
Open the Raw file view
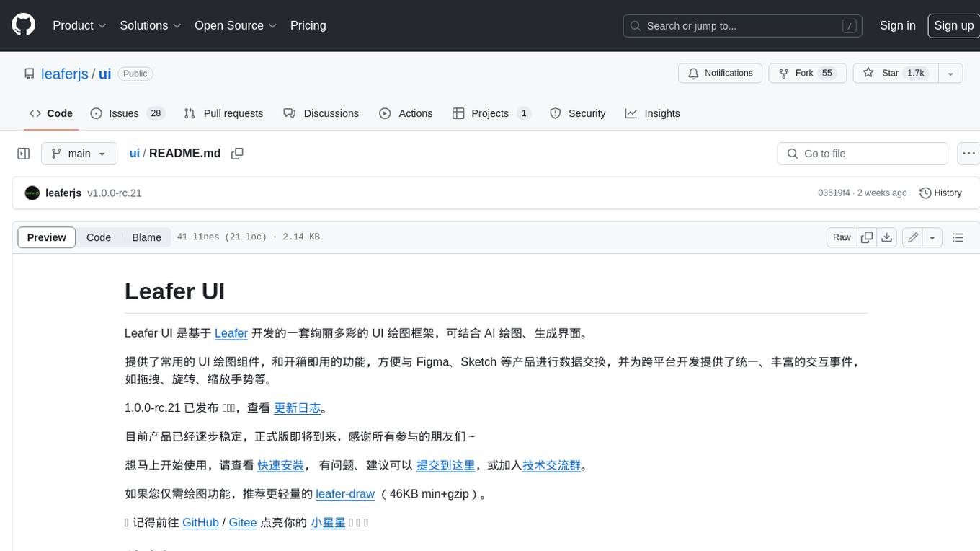click(x=842, y=237)
